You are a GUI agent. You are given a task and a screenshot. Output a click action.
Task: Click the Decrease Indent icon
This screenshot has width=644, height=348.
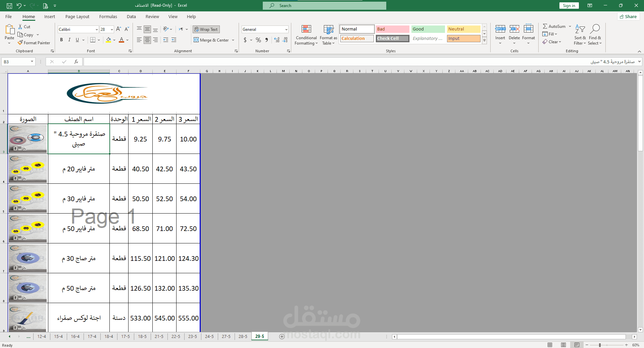tap(166, 40)
